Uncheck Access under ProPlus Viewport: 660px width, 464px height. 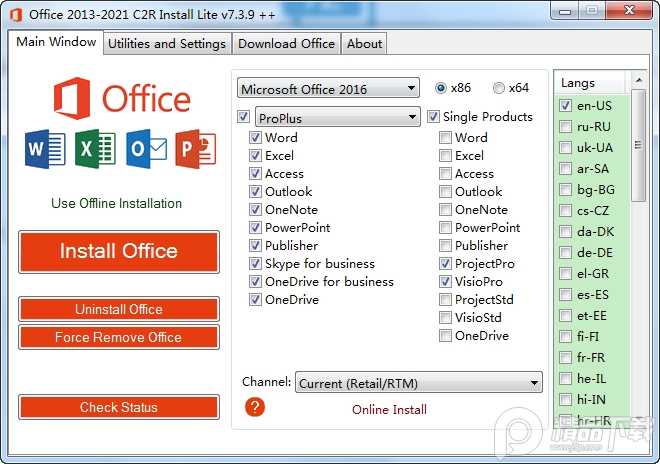click(255, 173)
